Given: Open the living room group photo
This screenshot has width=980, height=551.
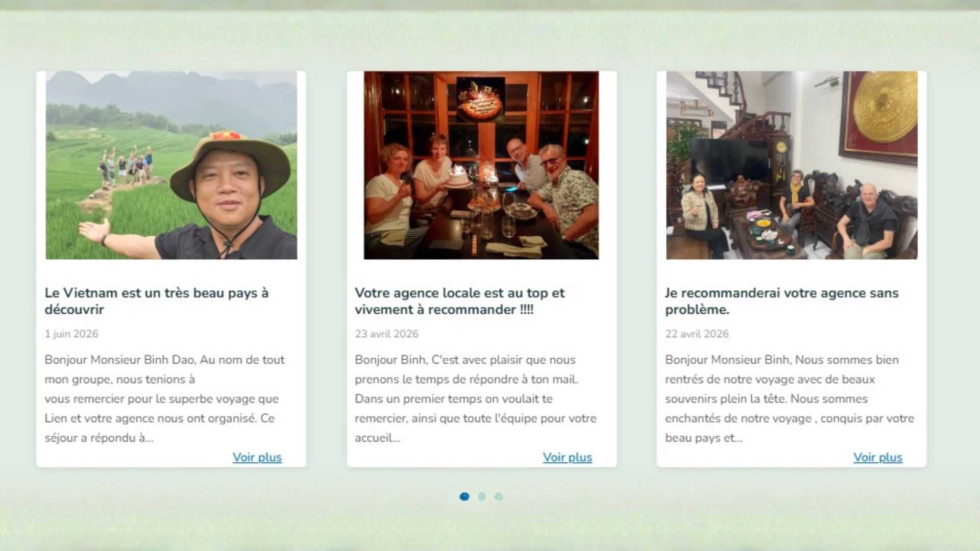Looking at the screenshot, I should click(x=792, y=165).
